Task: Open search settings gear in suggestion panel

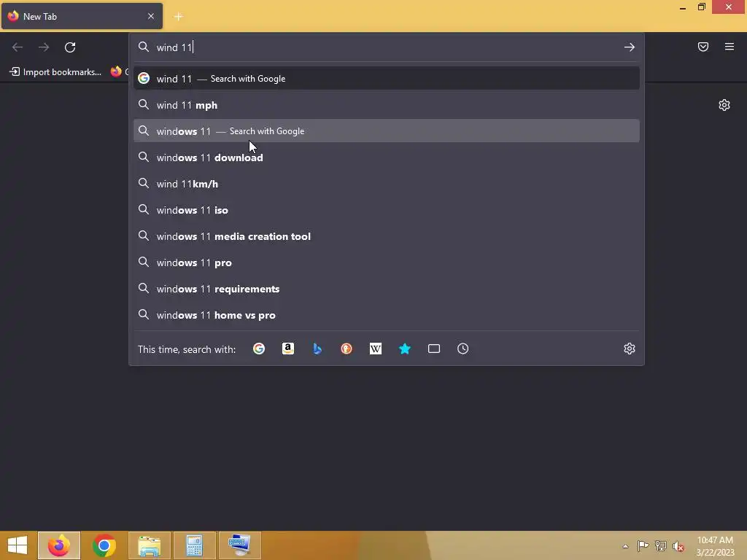Action: (630, 349)
